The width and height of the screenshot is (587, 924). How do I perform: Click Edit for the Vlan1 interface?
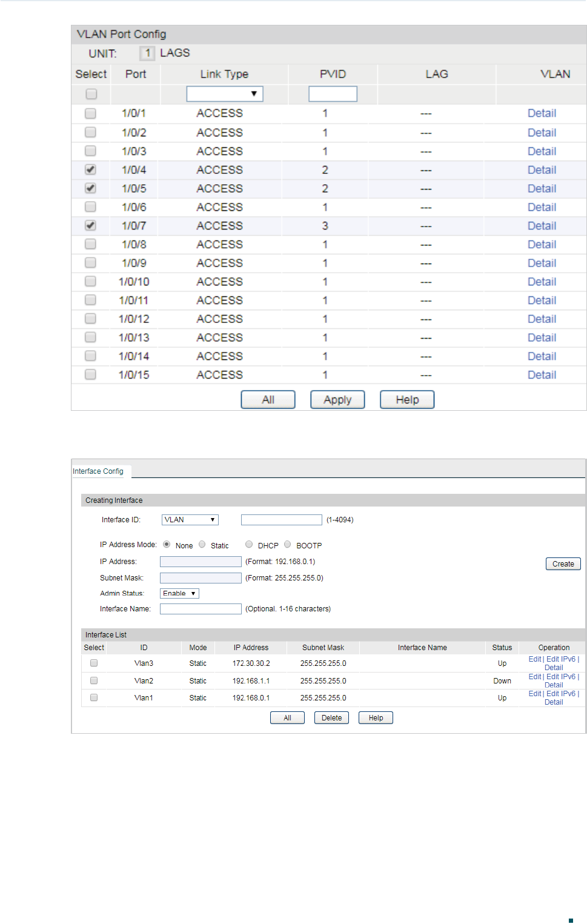point(535,694)
